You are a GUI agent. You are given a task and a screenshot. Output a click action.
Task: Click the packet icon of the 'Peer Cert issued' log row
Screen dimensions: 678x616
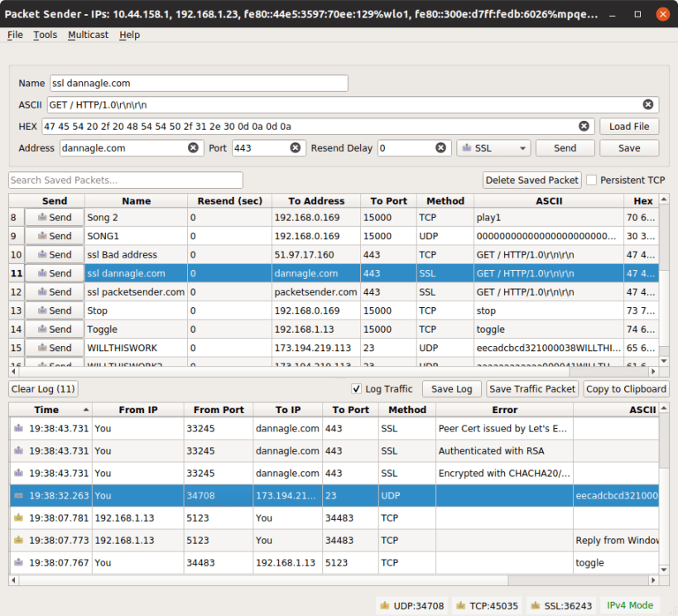pos(18,428)
